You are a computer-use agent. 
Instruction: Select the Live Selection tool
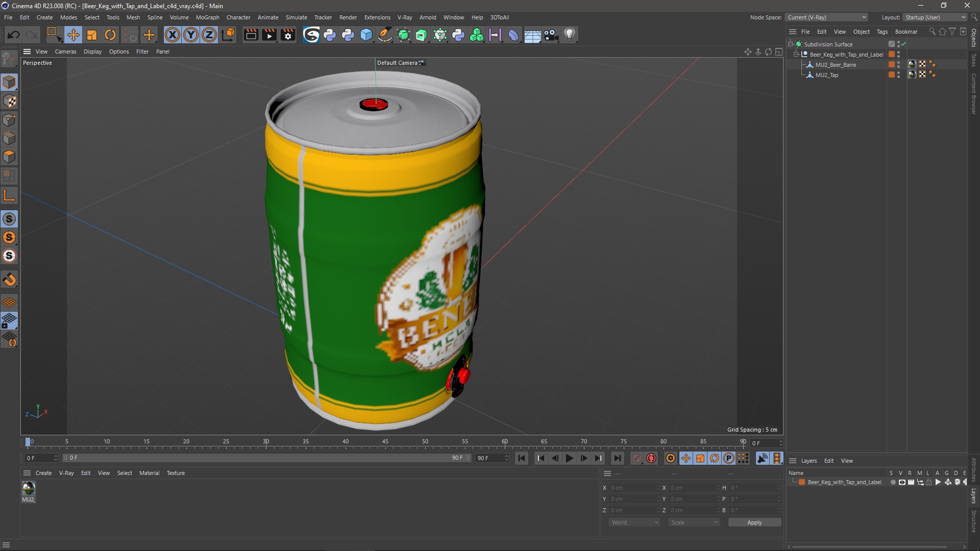[54, 35]
